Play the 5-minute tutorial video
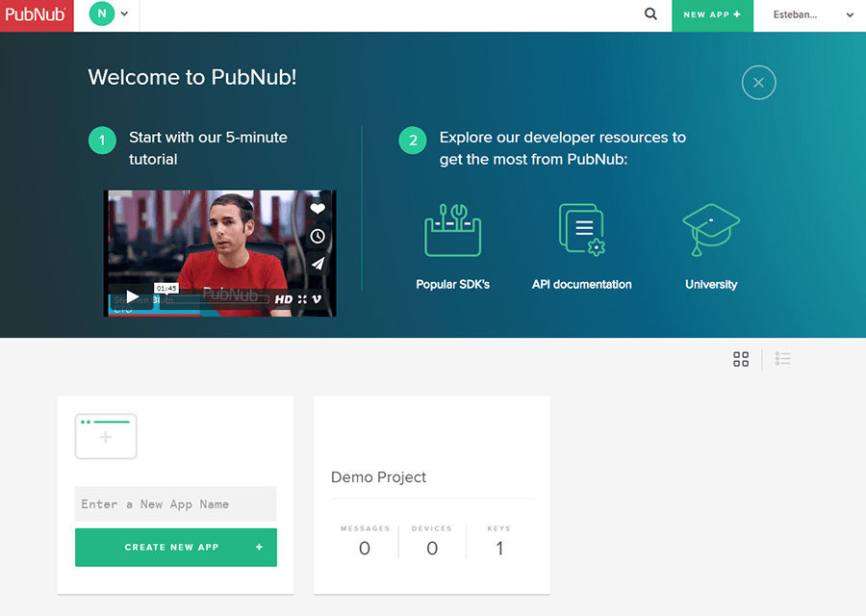 tap(131, 297)
